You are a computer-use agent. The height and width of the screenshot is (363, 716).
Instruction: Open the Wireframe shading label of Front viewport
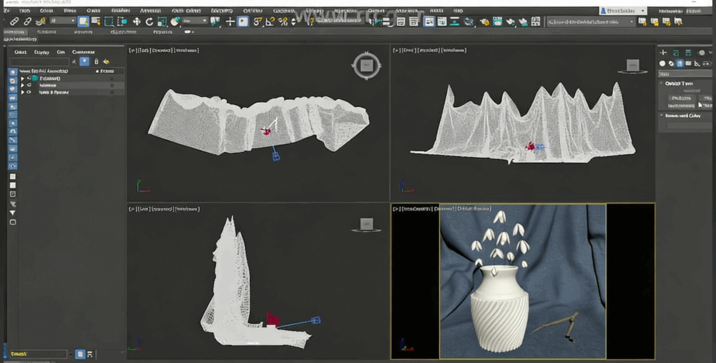[454, 50]
